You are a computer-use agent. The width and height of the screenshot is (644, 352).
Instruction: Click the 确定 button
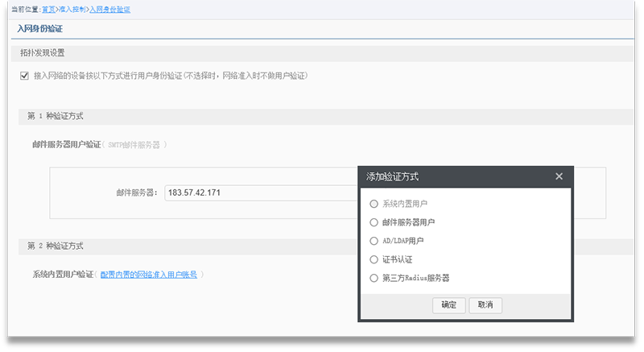click(x=449, y=304)
